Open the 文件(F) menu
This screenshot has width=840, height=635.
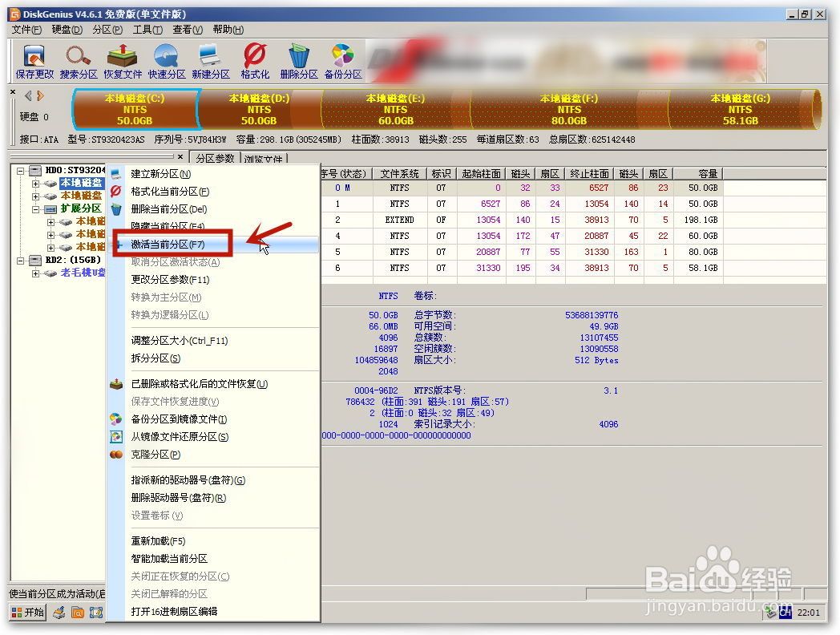pyautogui.click(x=26, y=30)
